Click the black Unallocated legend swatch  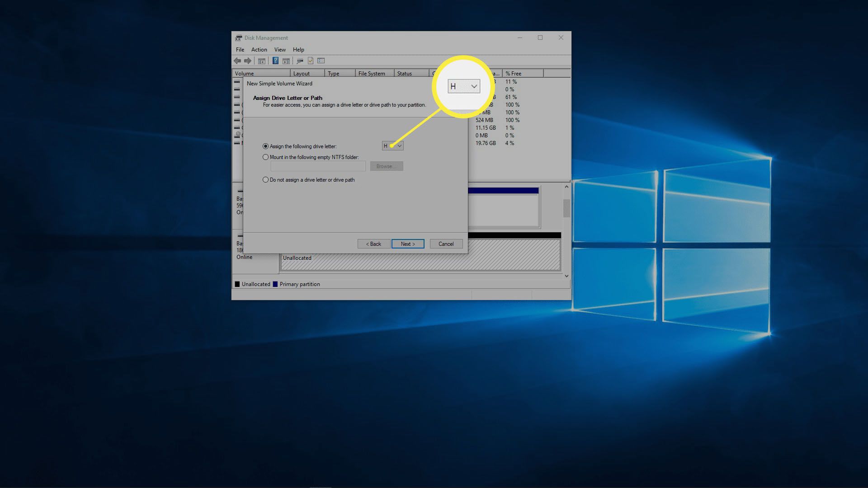click(237, 284)
